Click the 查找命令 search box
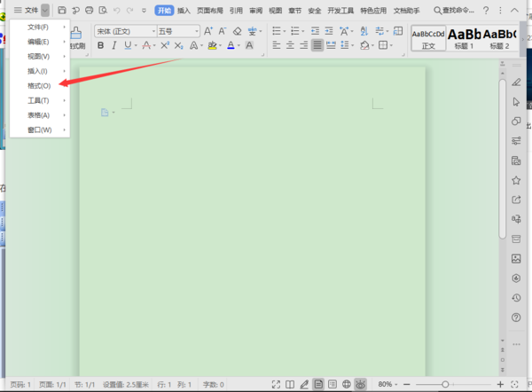This screenshot has width=532, height=392. click(454, 10)
